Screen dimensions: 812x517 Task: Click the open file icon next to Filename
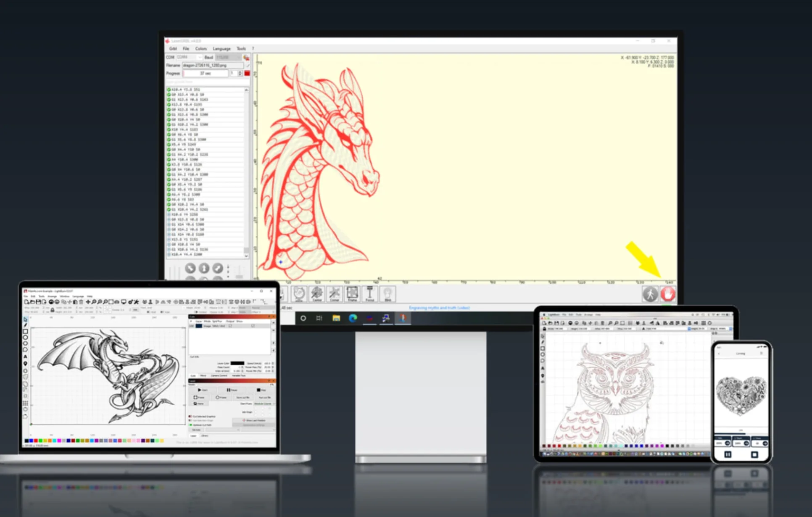pos(248,65)
